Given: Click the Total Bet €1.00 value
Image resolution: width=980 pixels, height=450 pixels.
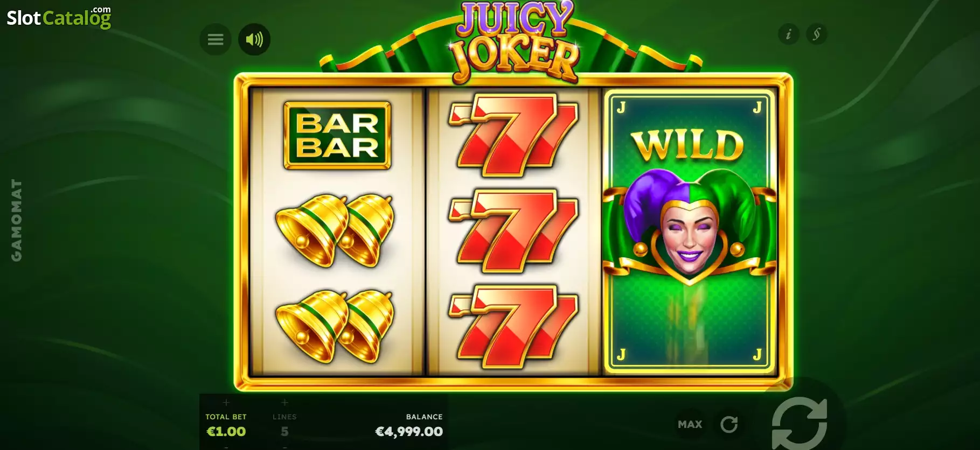Looking at the screenshot, I should click(226, 432).
